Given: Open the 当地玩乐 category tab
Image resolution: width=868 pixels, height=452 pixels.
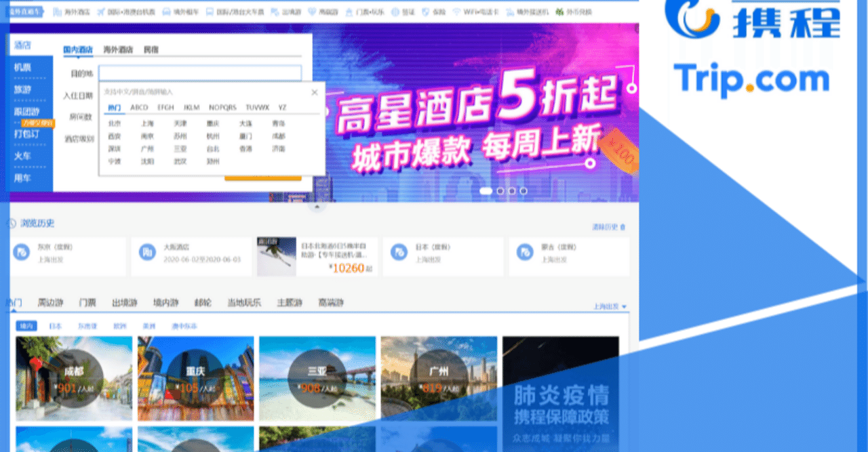Looking at the screenshot, I should point(244,303).
